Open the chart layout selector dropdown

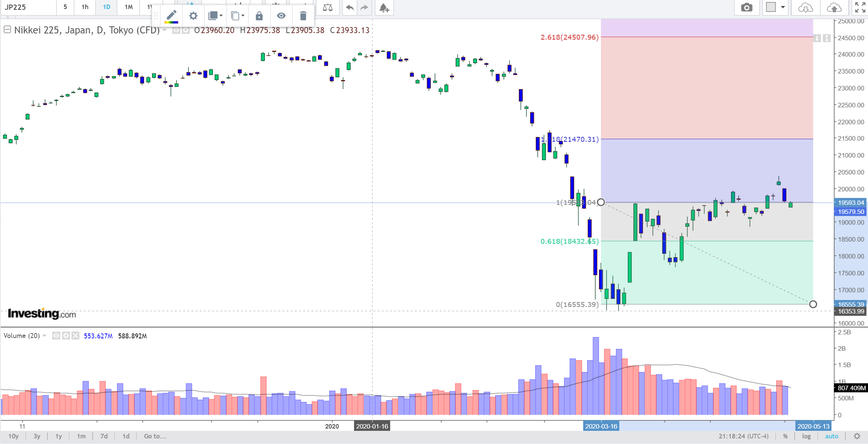(775, 8)
